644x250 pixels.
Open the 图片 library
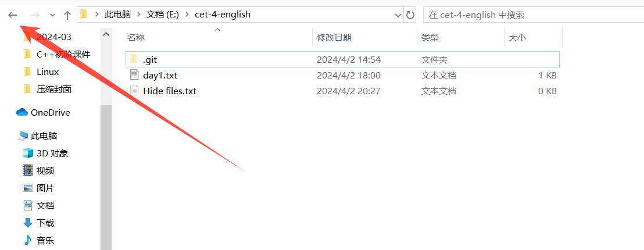coord(45,188)
